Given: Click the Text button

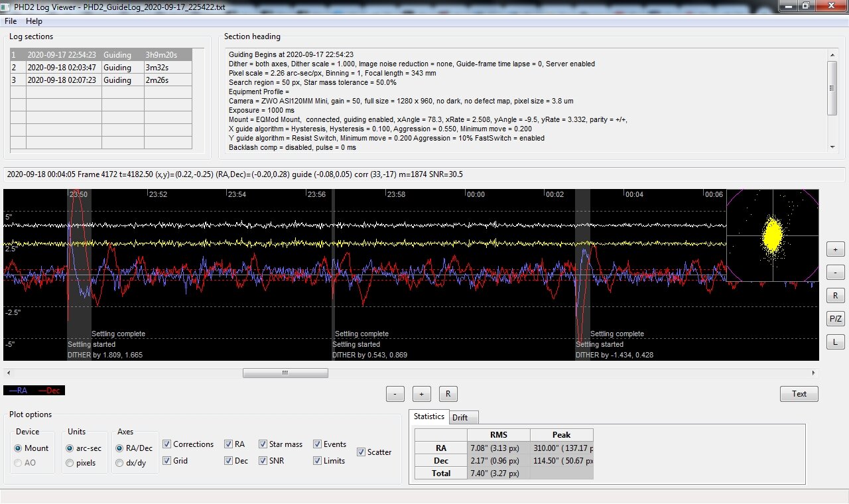Looking at the screenshot, I should (x=799, y=394).
